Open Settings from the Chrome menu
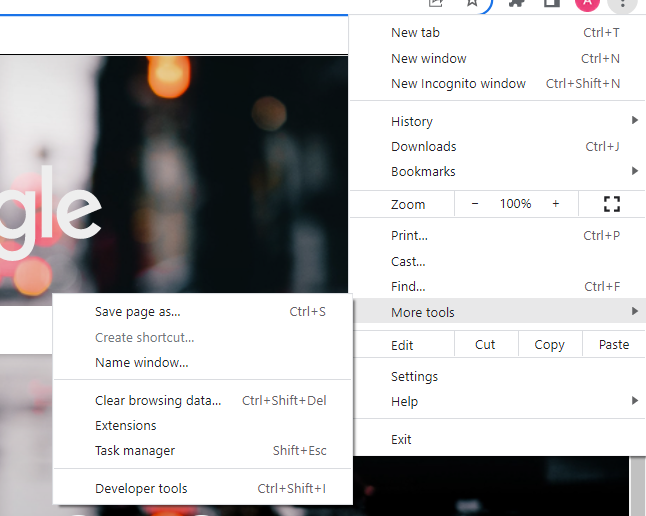This screenshot has height=516, width=646. 497,377
